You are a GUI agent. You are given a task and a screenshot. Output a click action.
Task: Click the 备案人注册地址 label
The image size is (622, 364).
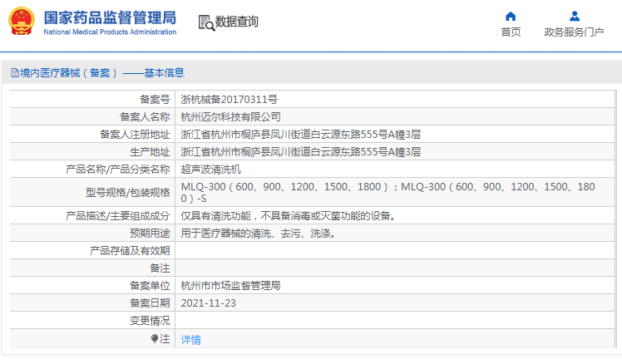[x=135, y=135]
